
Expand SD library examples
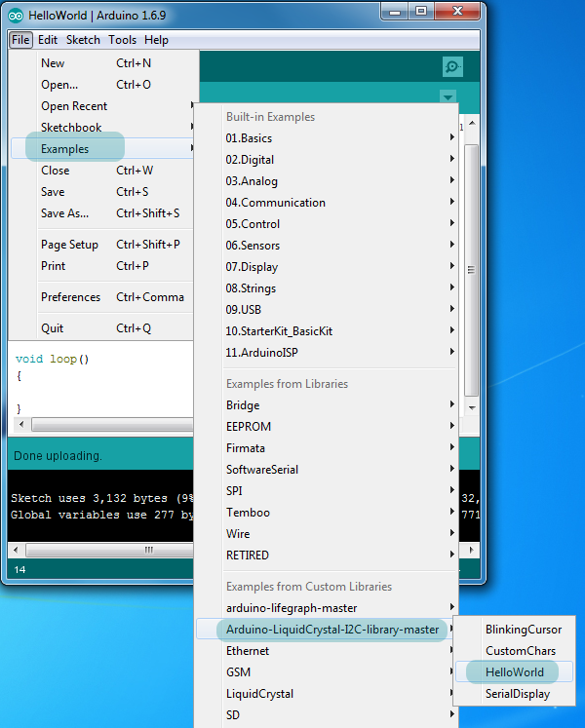327,715
